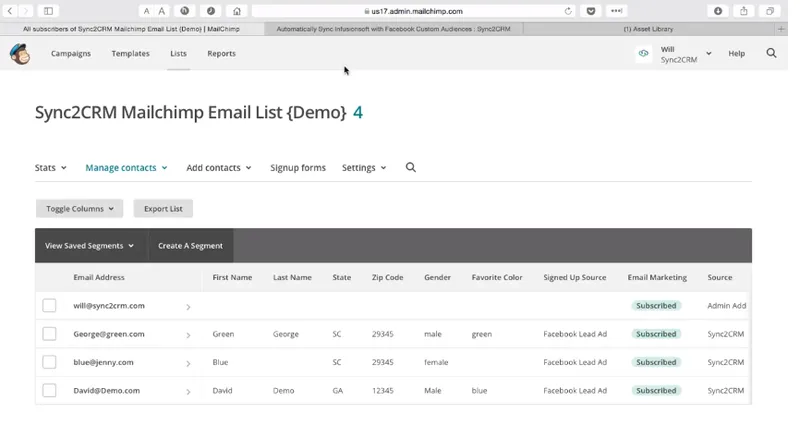This screenshot has width=800, height=425.
Task: Click the Pocket save icon
Action: tap(591, 11)
